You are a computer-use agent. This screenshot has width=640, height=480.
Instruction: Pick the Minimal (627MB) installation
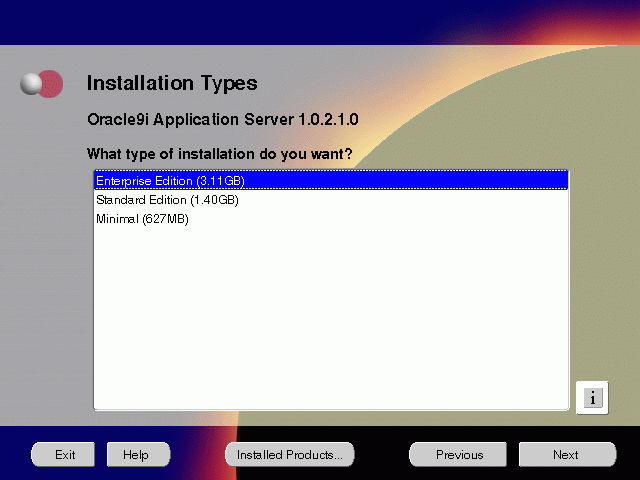tap(331, 219)
